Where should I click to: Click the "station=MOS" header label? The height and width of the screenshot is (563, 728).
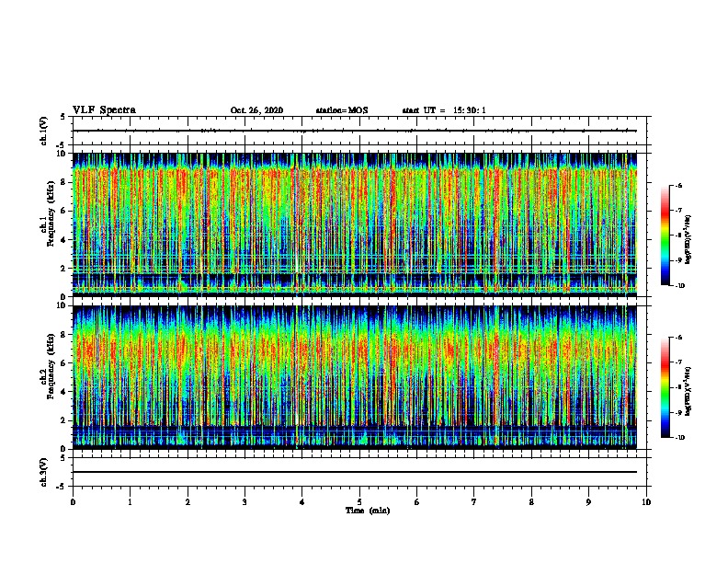tap(342, 110)
